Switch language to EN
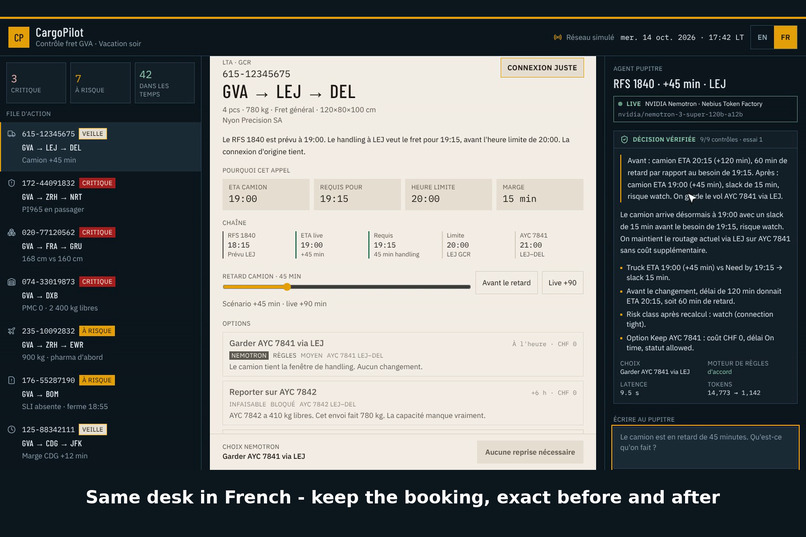 tap(762, 38)
